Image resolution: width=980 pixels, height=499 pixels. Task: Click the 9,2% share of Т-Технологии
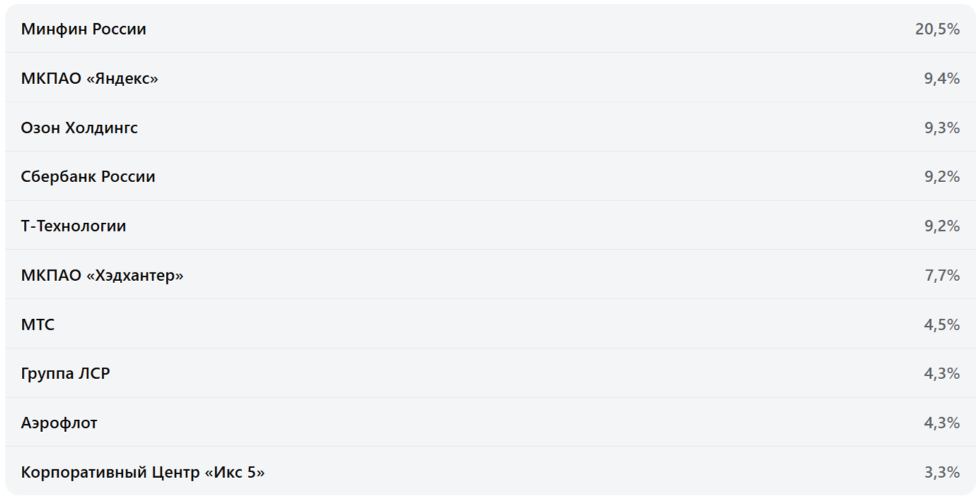coord(942,226)
